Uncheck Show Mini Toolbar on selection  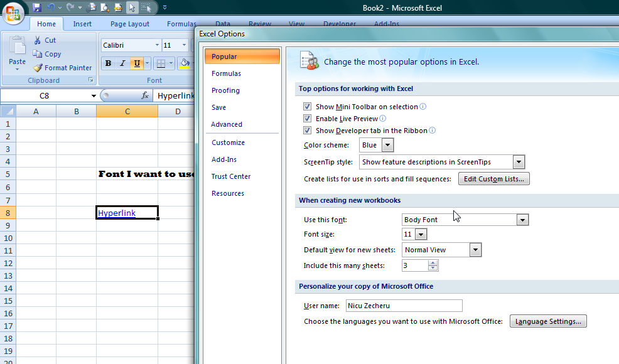[307, 107]
